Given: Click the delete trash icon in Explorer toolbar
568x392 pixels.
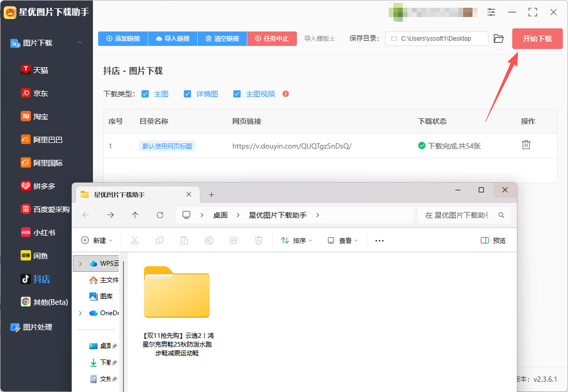Looking at the screenshot, I should pos(258,240).
